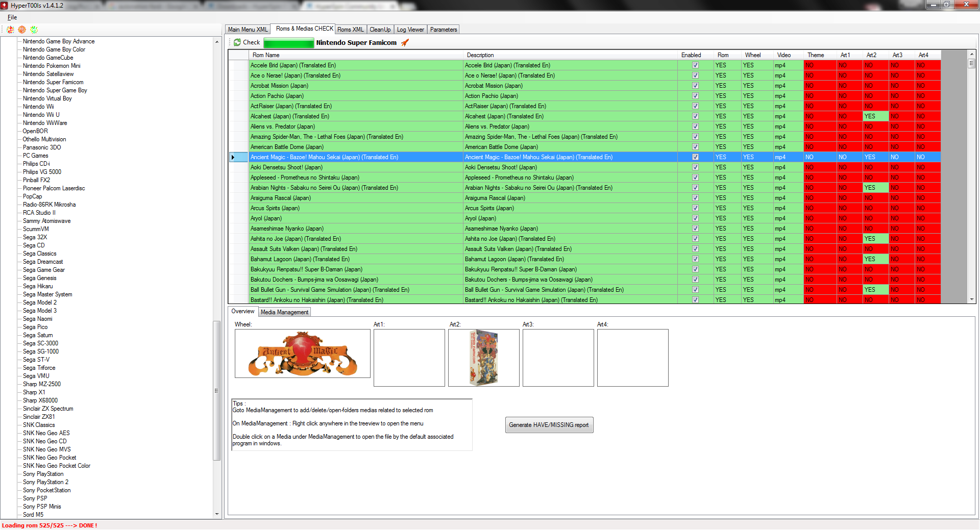Screen dimensions: 980x530
Task: Click the Check button label
Action: (251, 42)
